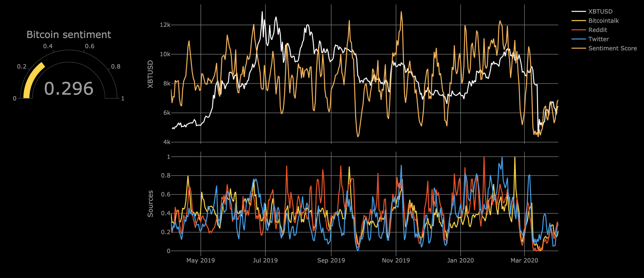This screenshot has width=644, height=278.
Task: Hide the Bitcointalk series via its legend entry
Action: point(604,21)
